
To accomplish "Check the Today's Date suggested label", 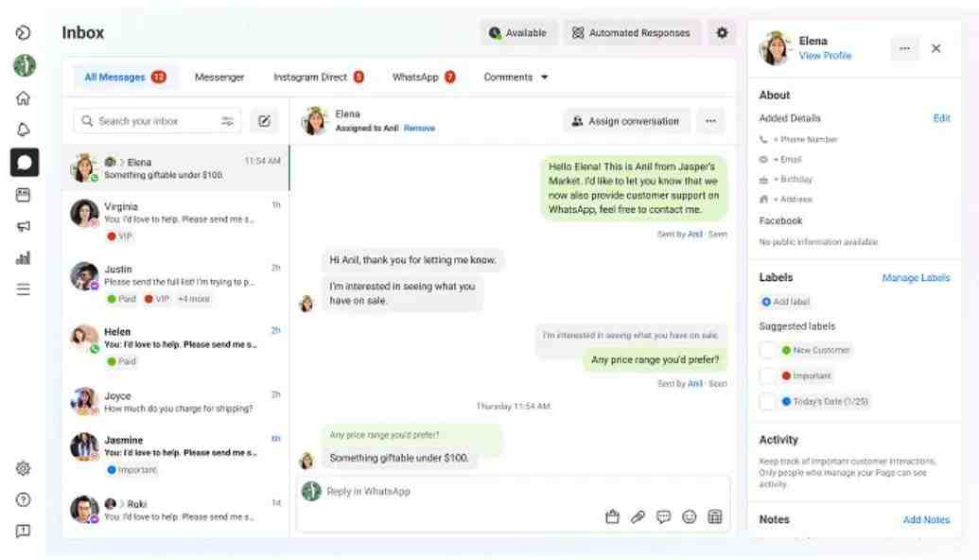I will pyautogui.click(x=767, y=401).
